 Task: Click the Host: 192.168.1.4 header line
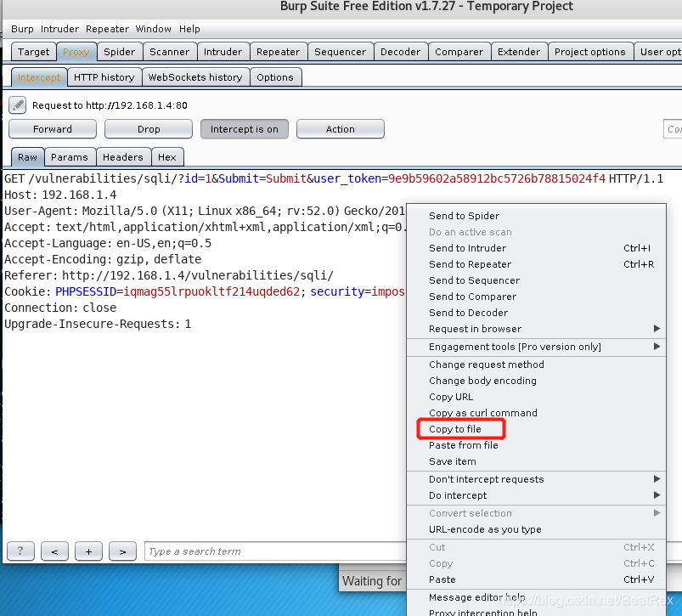pos(60,195)
